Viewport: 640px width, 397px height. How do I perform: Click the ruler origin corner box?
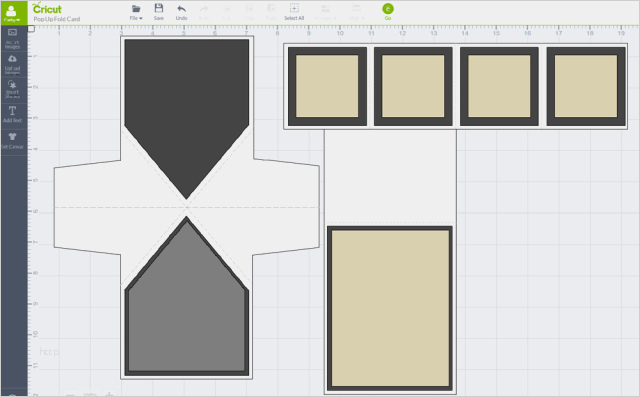pyautogui.click(x=31, y=29)
